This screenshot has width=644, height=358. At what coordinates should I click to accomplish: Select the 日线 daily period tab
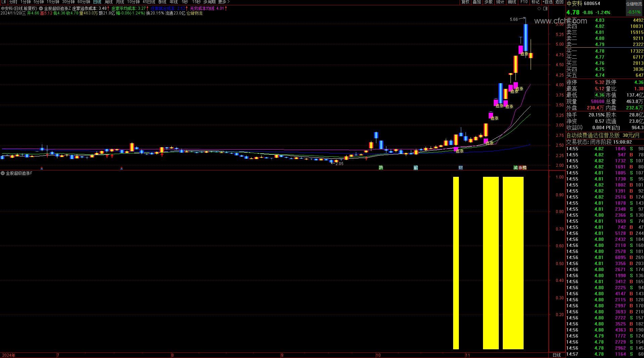click(97, 2)
